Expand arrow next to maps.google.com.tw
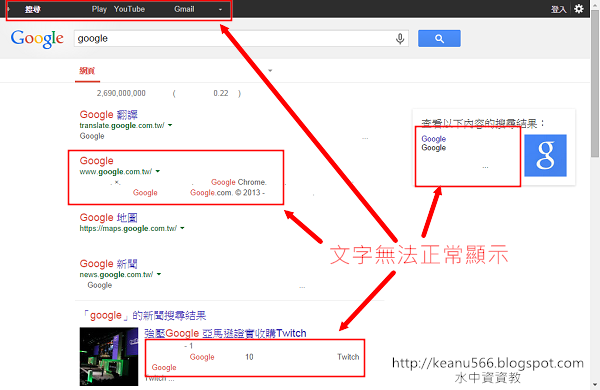The height and width of the screenshot is (390, 600). [x=182, y=228]
